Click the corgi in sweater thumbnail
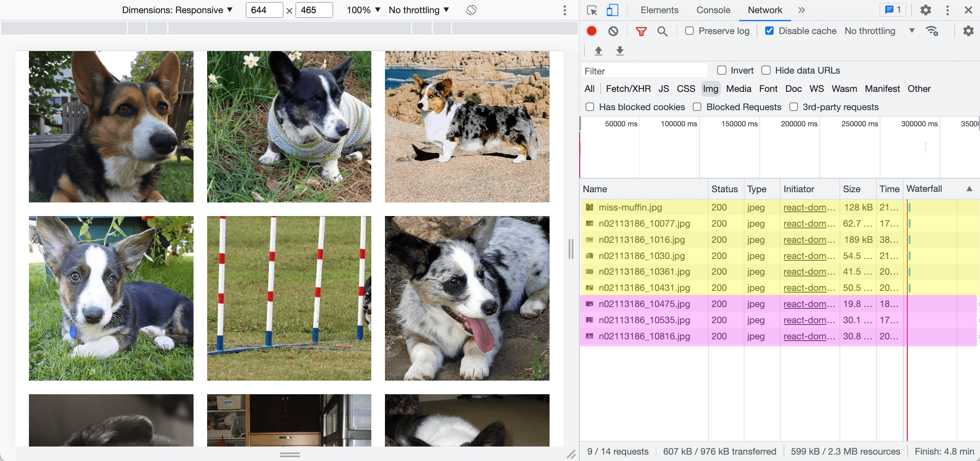 [x=289, y=127]
